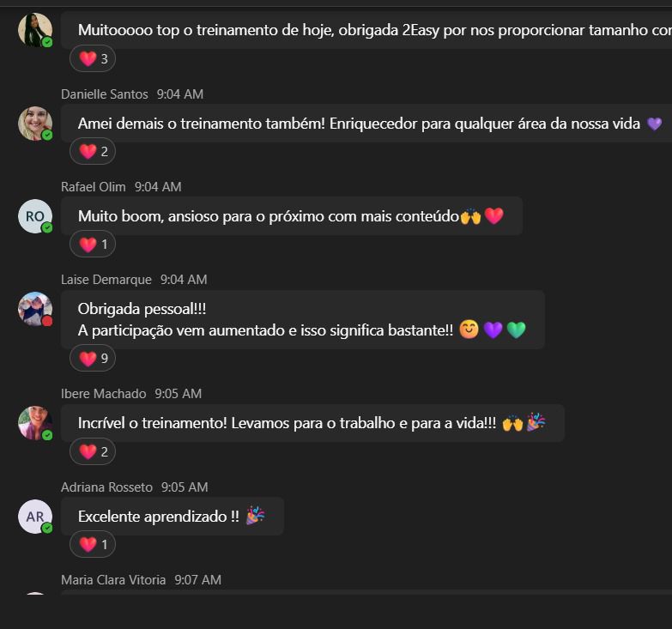Image resolution: width=672 pixels, height=629 pixels.
Task: Click the first message sender's avatar
Action: coord(35,30)
